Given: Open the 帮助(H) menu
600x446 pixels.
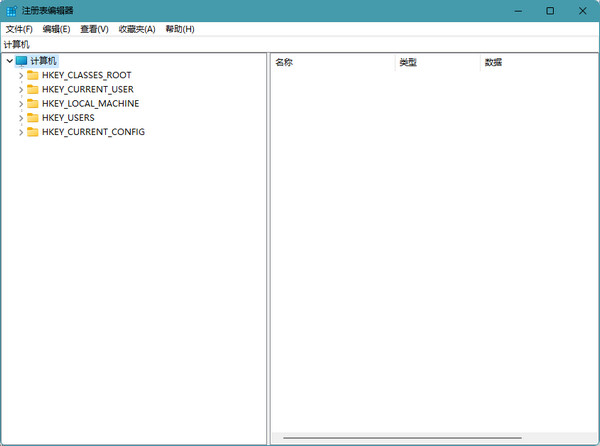Looking at the screenshot, I should 179,29.
